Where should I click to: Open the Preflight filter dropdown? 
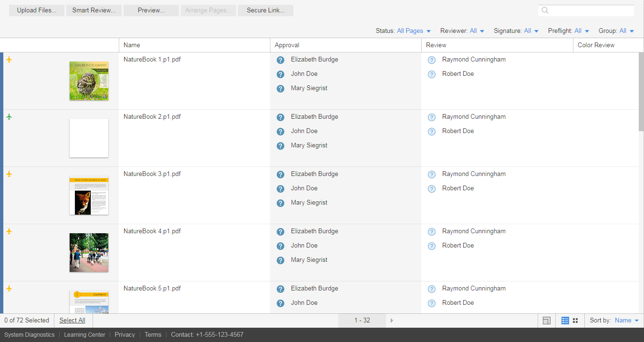[x=582, y=31]
